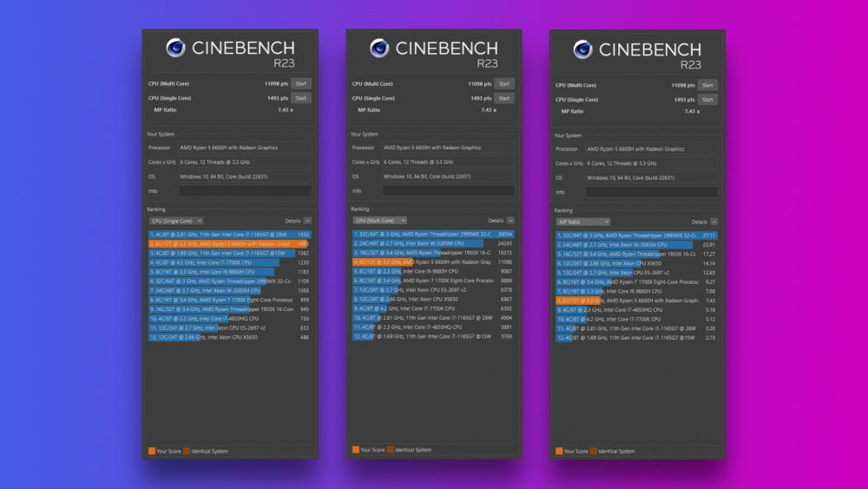The height and width of the screenshot is (489, 868).
Task: Select Xeon X5650 row scoring 486
Action: pyautogui.click(x=230, y=337)
